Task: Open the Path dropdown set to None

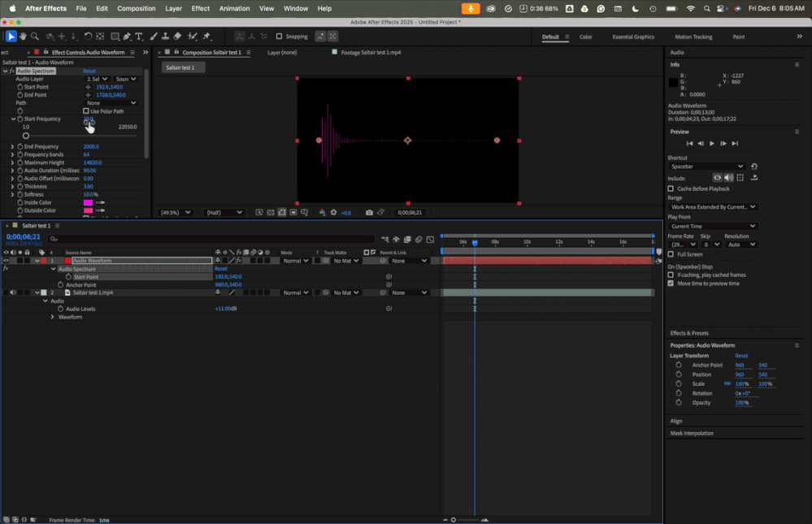Action: pyautogui.click(x=111, y=103)
